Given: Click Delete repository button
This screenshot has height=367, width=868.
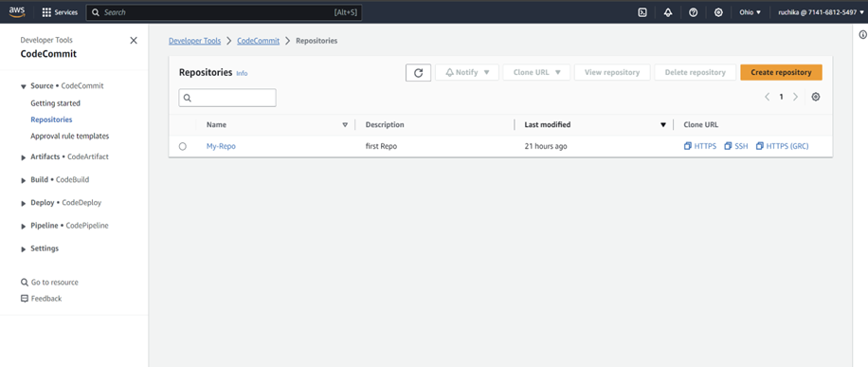Looking at the screenshot, I should (x=696, y=73).
